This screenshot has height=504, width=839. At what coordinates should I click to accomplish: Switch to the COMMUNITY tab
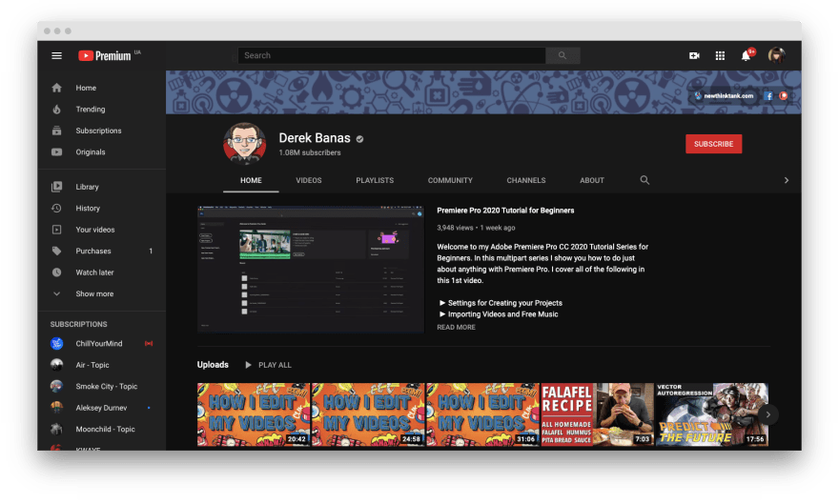coord(450,180)
